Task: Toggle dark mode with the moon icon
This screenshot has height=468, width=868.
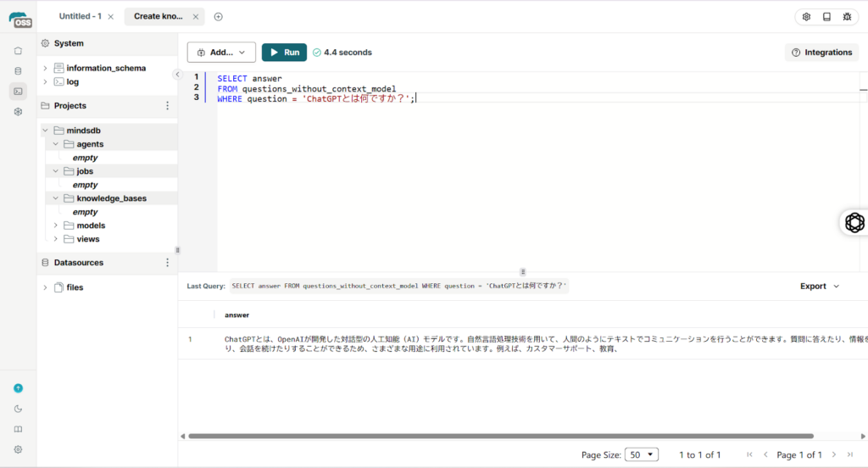Action: (18, 409)
